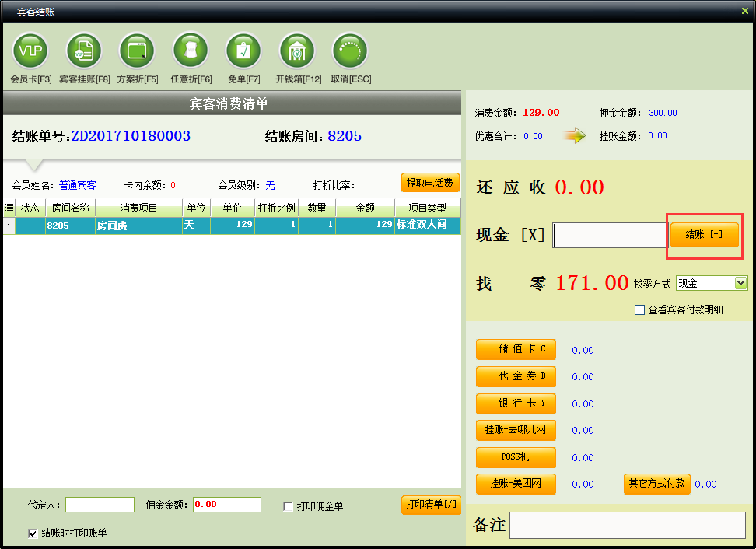756x549 pixels.
Task: Click the member name 普通宾客
Action: (x=78, y=185)
